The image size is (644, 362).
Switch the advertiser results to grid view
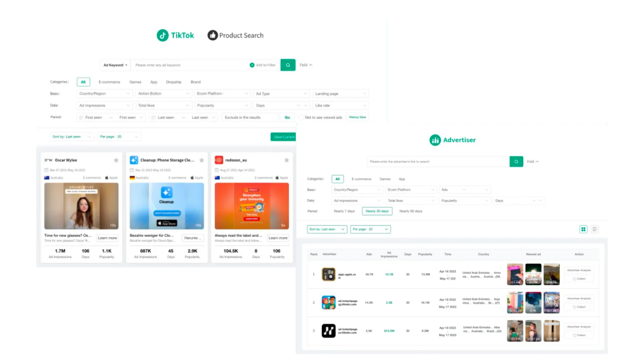[583, 229]
